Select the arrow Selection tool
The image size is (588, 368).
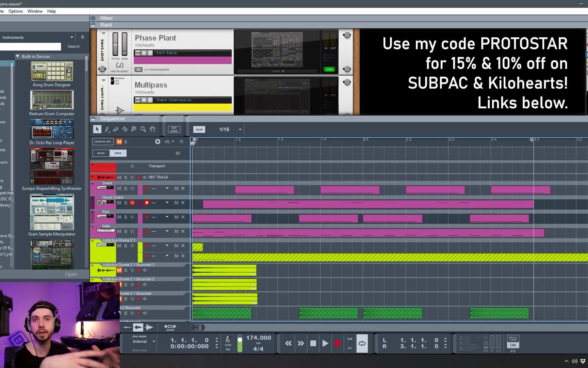click(97, 129)
